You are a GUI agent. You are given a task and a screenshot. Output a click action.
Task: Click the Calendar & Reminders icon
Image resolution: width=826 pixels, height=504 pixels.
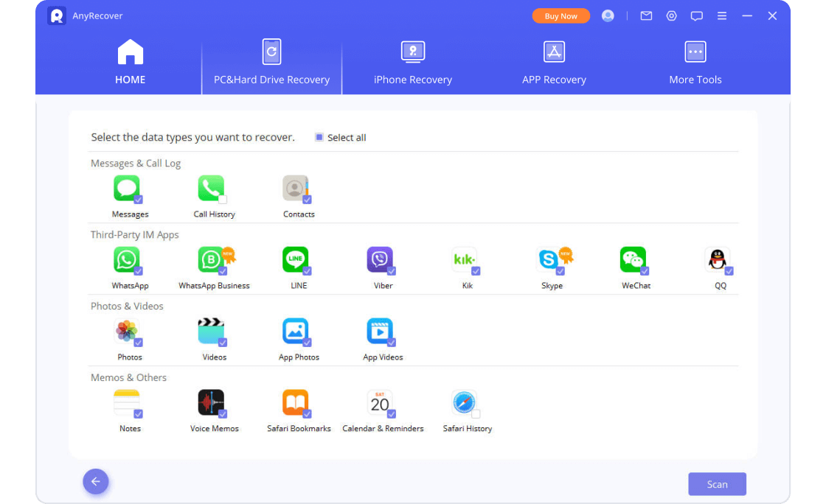coord(379,402)
